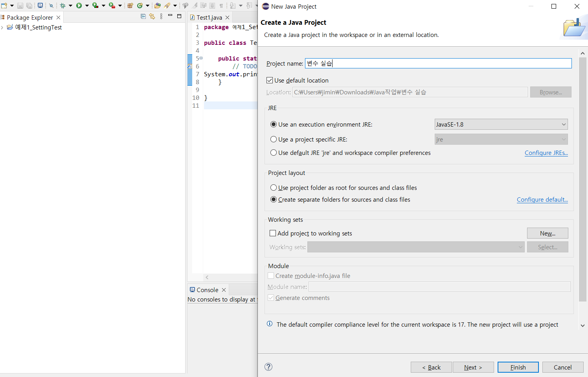Image resolution: width=588 pixels, height=377 pixels.
Task: Enable Add project to working sets checkbox
Action: pyautogui.click(x=273, y=233)
